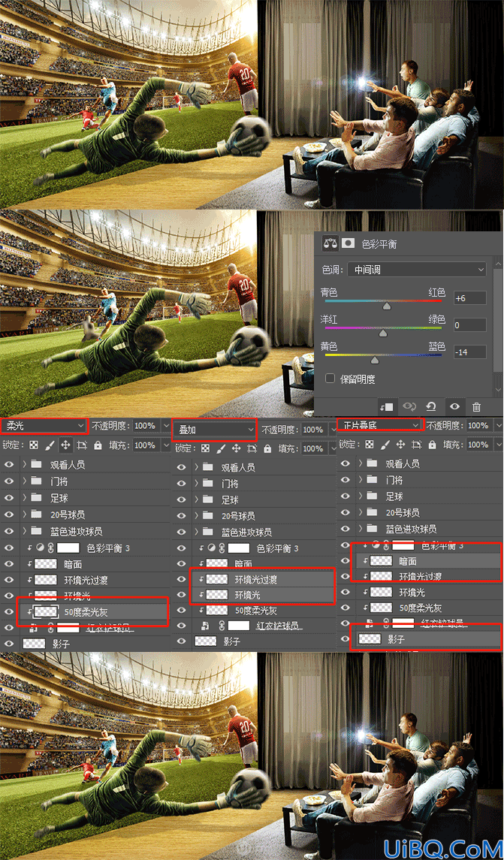504x860 pixels.
Task: Click the clip-to-layer icon in the 色彩平衡 panel
Action: (387, 406)
